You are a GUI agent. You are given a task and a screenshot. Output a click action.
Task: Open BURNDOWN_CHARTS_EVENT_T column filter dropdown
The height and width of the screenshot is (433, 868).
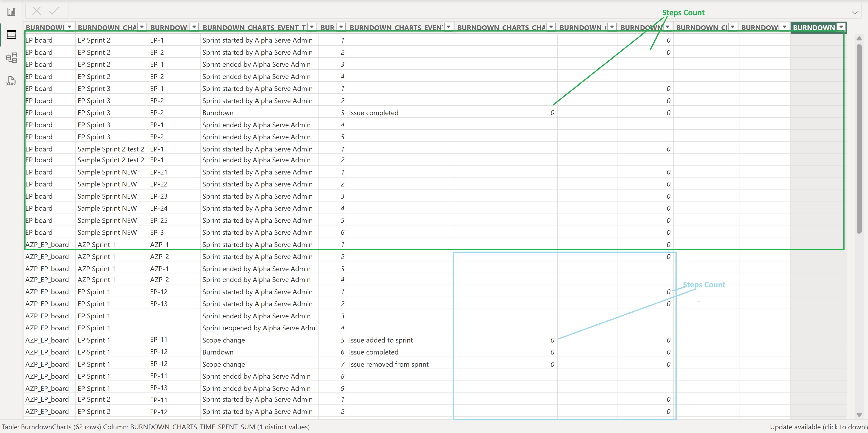[x=312, y=27]
